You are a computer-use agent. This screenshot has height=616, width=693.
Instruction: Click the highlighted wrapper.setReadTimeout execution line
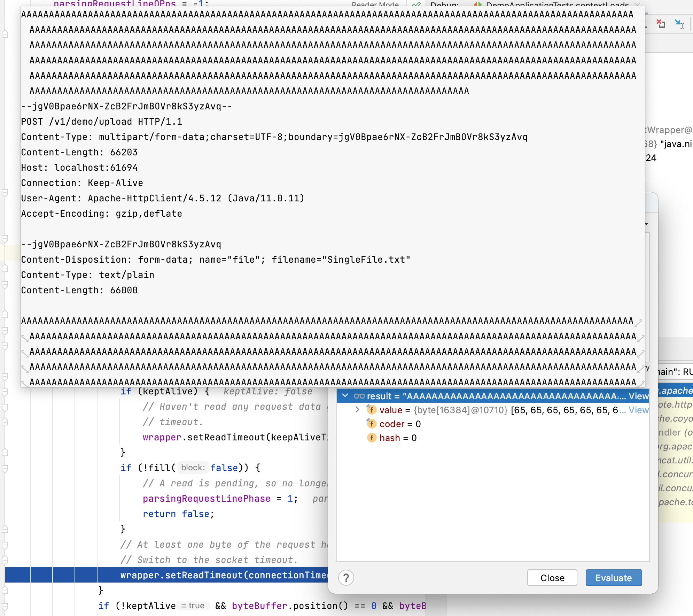tap(166, 575)
